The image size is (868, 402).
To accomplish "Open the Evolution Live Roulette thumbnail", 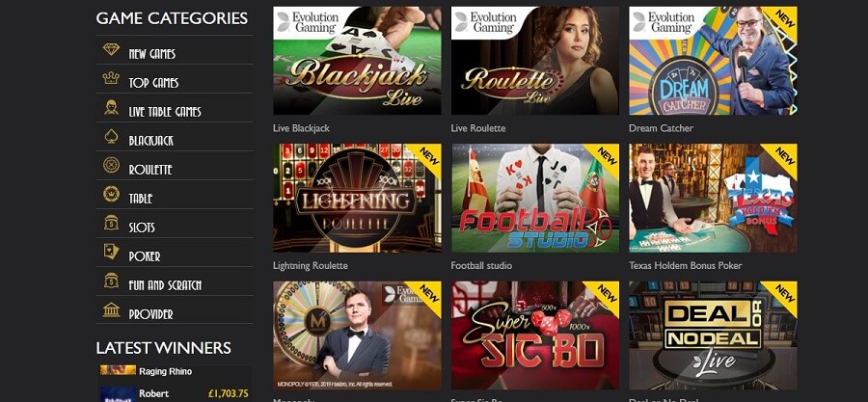I will (x=534, y=61).
